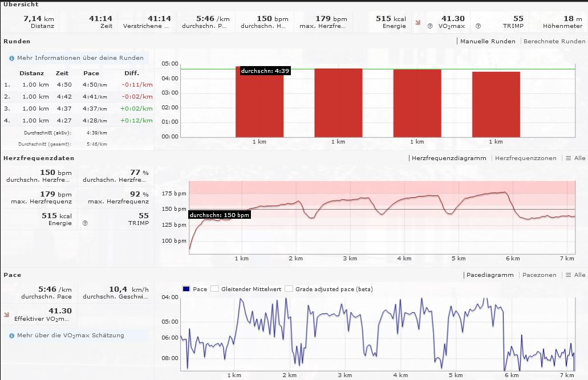Expand 'Alle' menu in Pace section
Viewport: 588px width, 380px height.
[x=575, y=275]
